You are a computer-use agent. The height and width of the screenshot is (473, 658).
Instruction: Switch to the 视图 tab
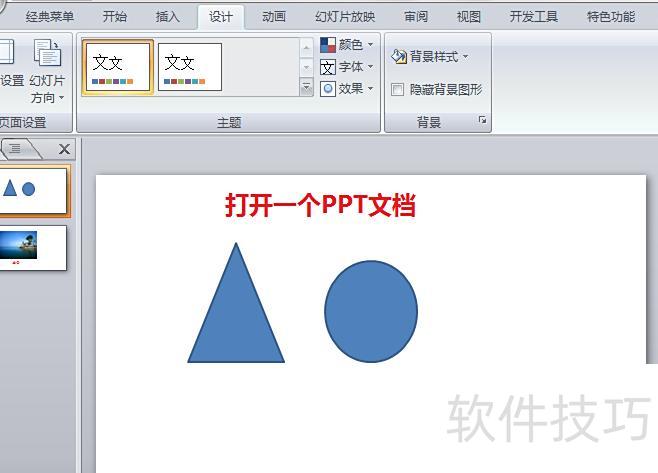pyautogui.click(x=469, y=17)
